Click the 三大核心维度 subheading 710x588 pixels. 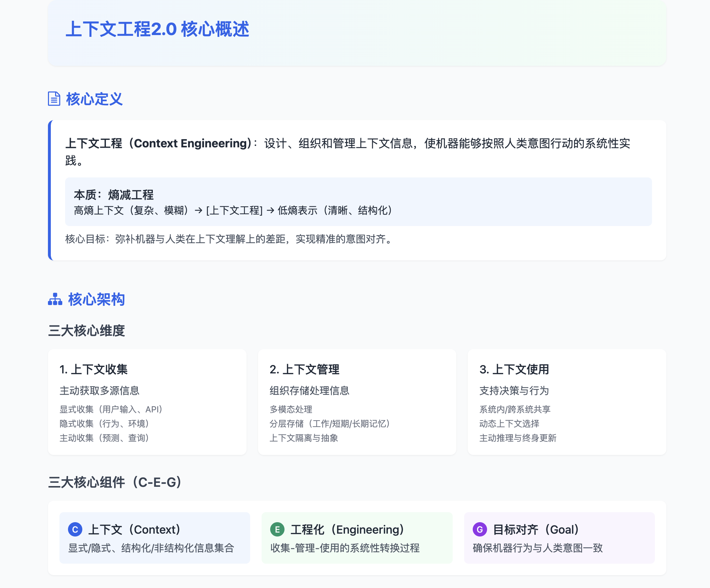(x=87, y=330)
